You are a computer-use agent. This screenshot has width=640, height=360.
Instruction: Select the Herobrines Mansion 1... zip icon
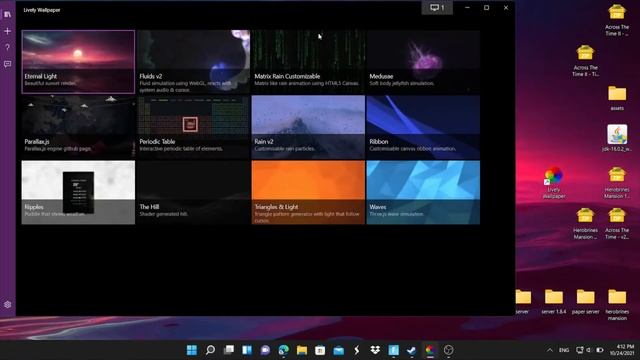point(617,183)
